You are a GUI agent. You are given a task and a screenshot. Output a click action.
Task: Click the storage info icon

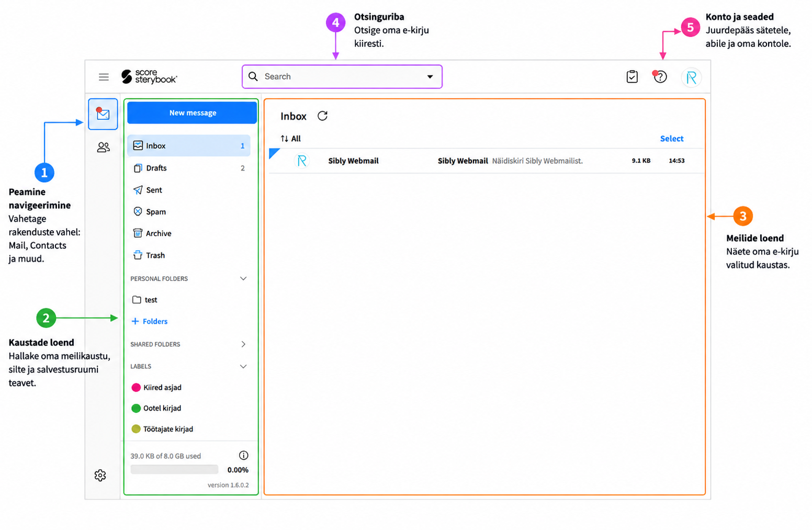243,455
